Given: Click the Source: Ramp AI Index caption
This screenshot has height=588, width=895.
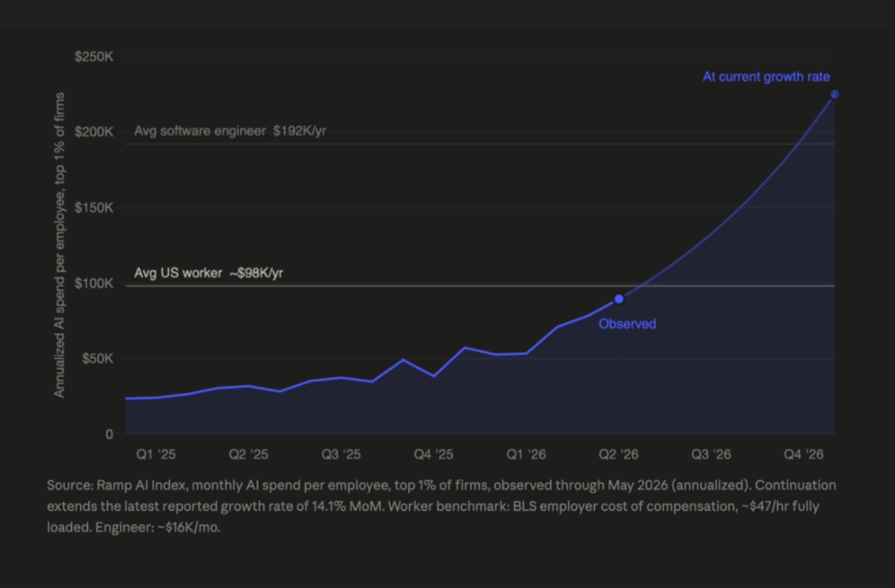Looking at the screenshot, I should 441,506.
